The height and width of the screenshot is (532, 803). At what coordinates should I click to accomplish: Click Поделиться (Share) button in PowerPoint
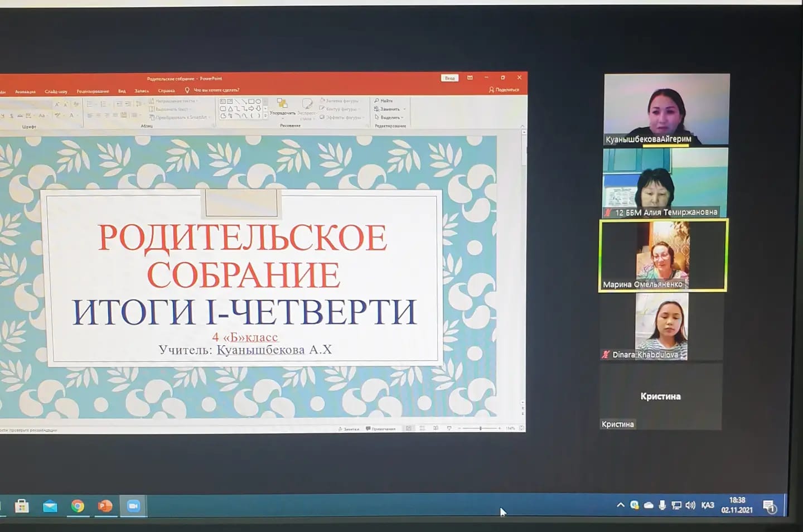(504, 90)
